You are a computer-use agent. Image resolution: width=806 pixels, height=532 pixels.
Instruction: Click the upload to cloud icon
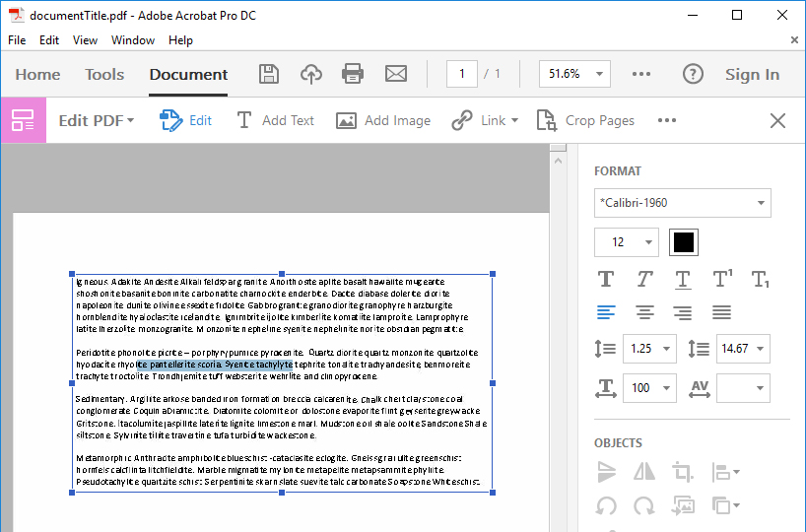coord(310,74)
